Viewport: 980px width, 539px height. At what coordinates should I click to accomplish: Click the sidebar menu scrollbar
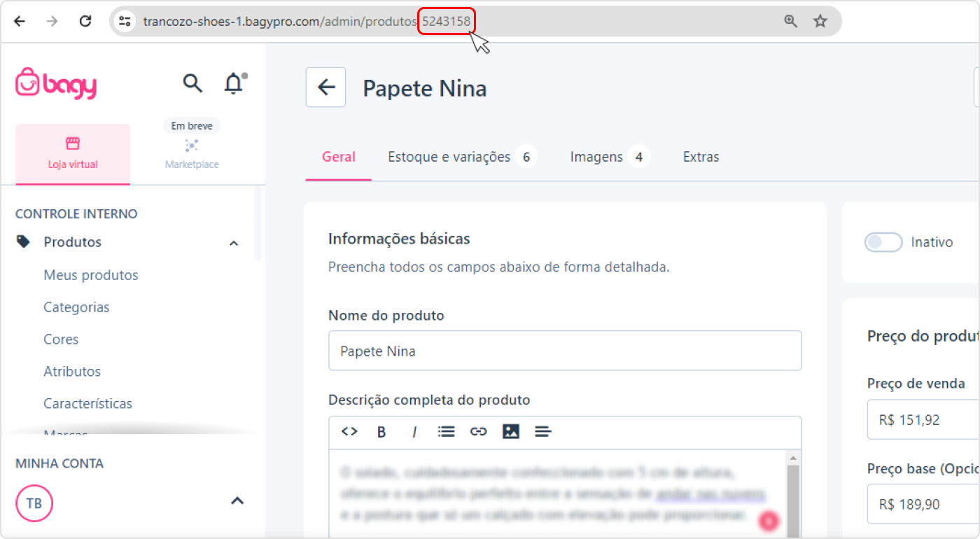[258, 223]
